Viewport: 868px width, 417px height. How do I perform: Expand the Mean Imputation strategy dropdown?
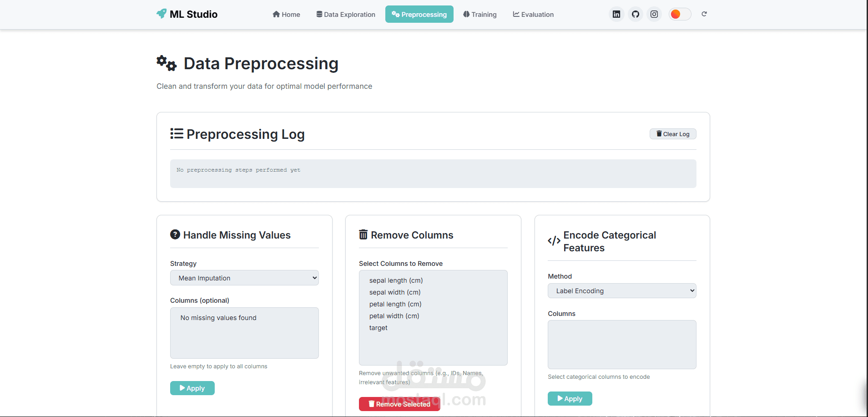coord(244,278)
